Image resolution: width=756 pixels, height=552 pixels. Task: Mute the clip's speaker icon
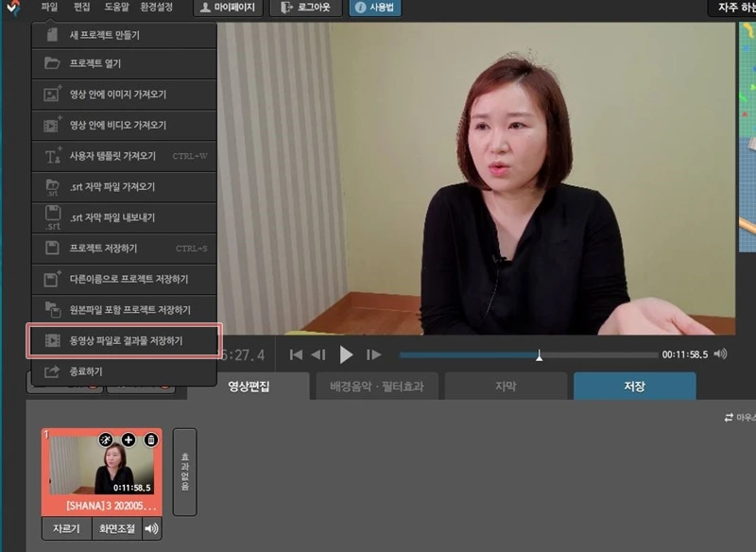coord(151,528)
